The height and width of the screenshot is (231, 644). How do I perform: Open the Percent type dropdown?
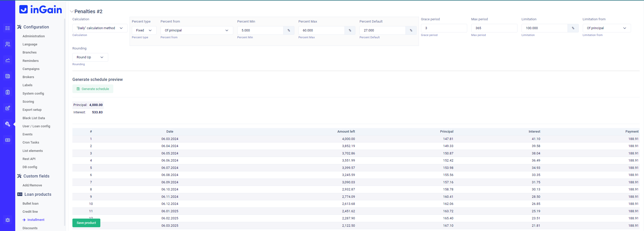pyautogui.click(x=144, y=30)
